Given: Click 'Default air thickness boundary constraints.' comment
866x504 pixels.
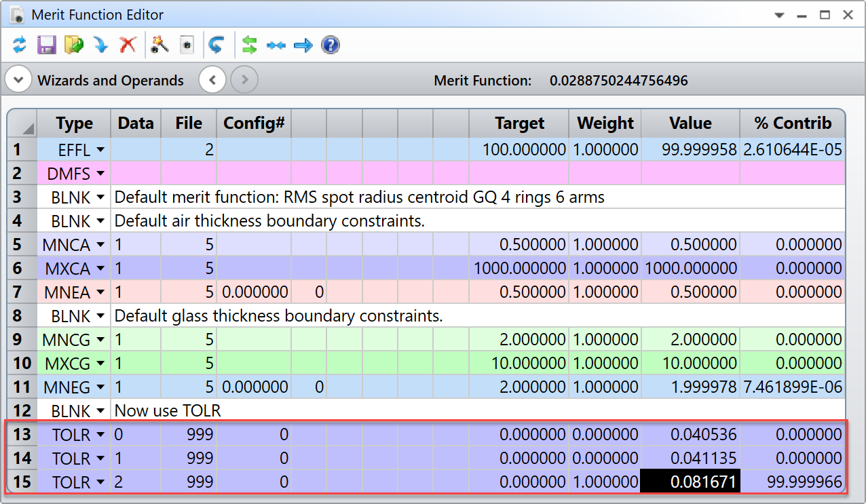Looking at the screenshot, I should click(x=269, y=221).
